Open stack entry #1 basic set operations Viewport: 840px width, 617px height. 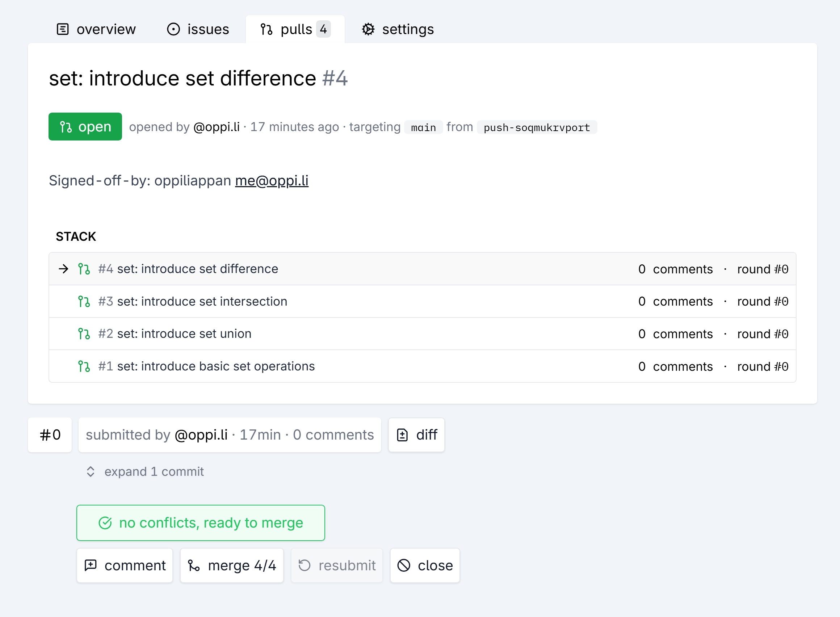(215, 366)
